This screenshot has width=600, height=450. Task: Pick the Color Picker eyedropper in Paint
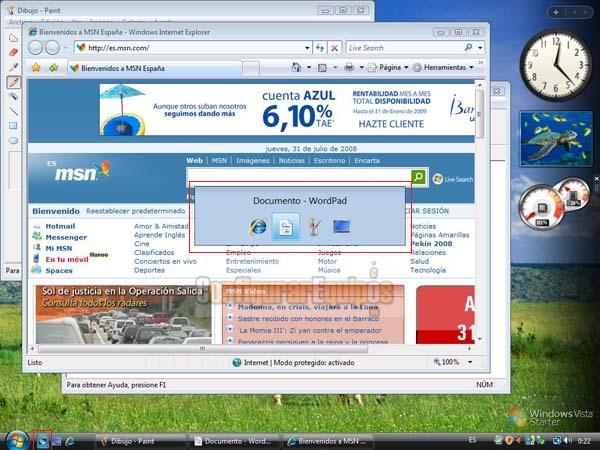point(13,67)
